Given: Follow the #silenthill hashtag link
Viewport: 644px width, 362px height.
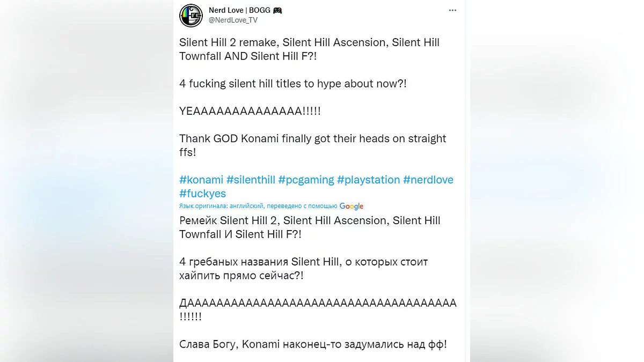Looking at the screenshot, I should pyautogui.click(x=251, y=180).
